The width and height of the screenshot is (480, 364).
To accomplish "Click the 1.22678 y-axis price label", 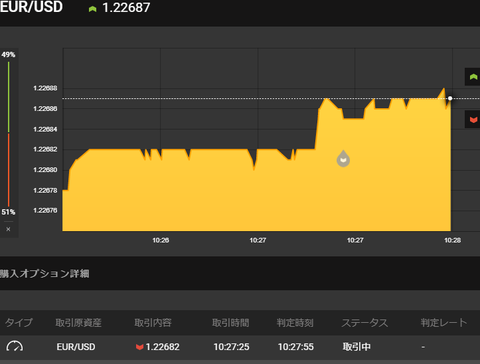I will [45, 190].
